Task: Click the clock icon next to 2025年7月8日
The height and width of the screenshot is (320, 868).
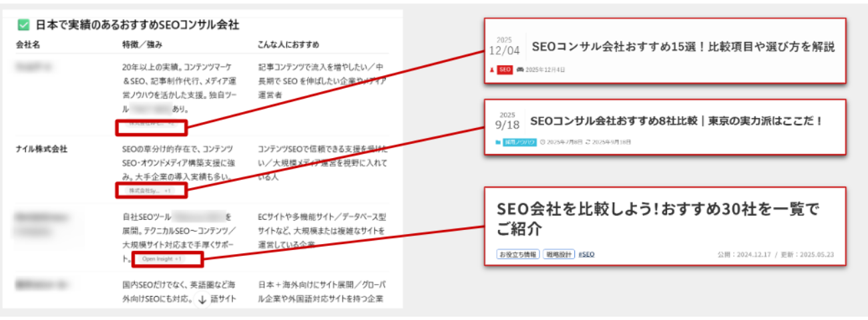Action: pyautogui.click(x=542, y=142)
